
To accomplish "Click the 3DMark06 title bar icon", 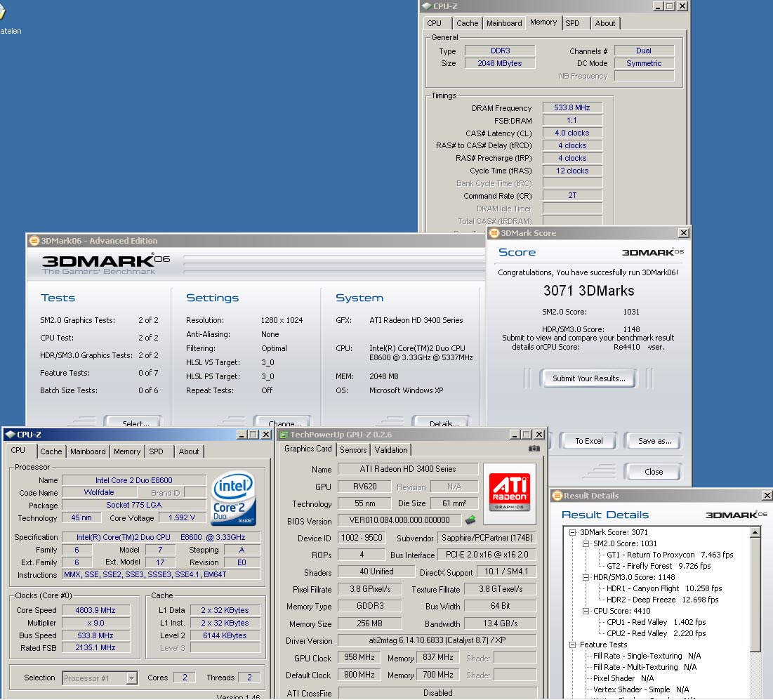I will (34, 241).
